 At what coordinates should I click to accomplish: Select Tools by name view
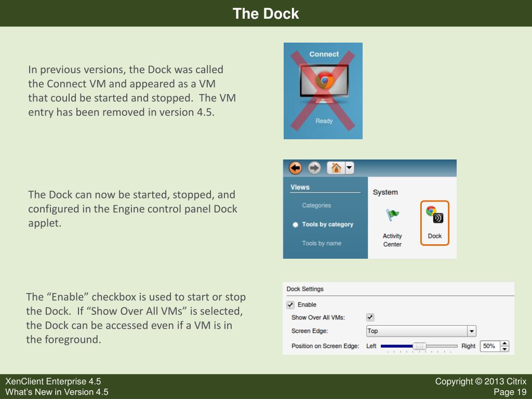click(x=322, y=243)
